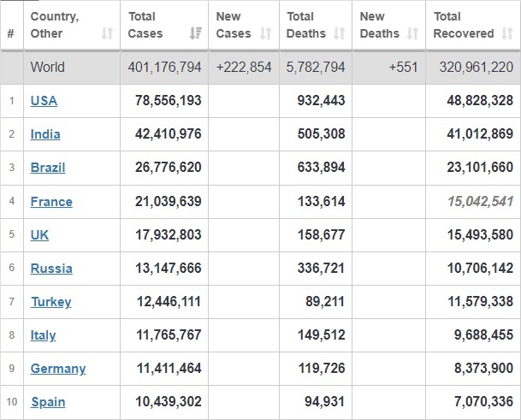Open the Russia country link
The height and width of the screenshot is (420, 521).
click(x=51, y=268)
